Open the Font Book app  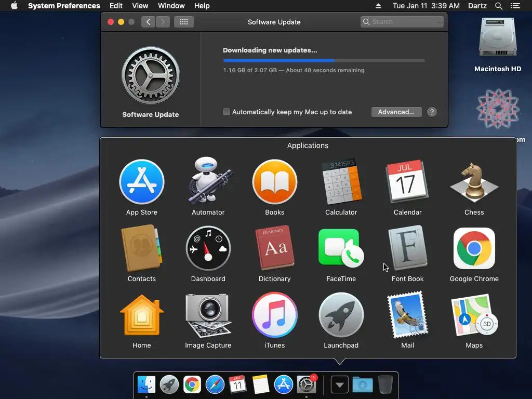(407, 248)
